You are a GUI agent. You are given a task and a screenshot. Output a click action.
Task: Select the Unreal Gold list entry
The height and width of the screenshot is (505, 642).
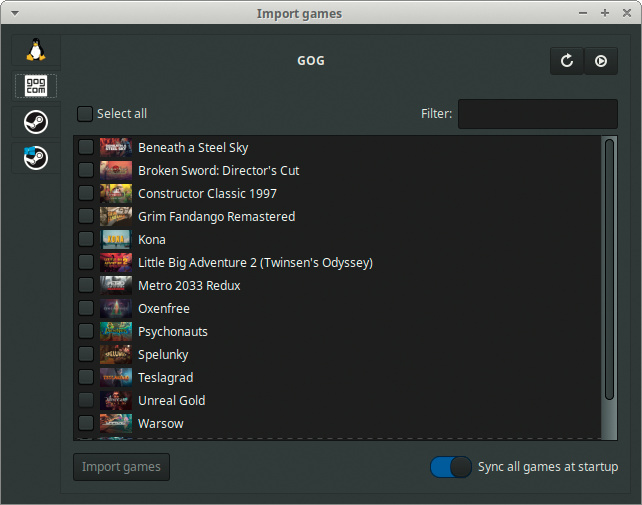(172, 401)
